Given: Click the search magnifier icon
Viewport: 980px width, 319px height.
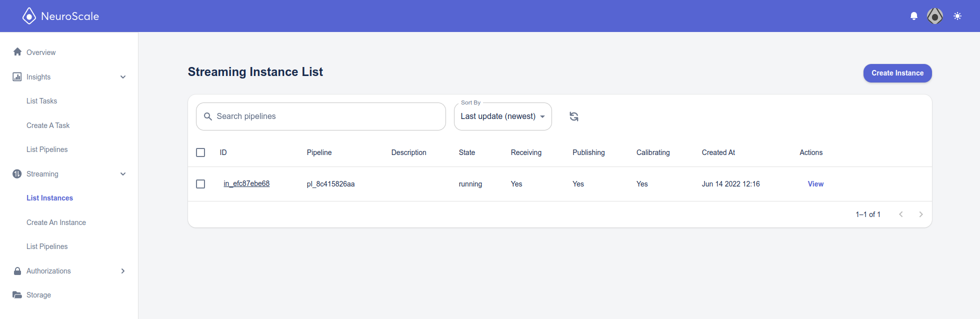Looking at the screenshot, I should (208, 116).
